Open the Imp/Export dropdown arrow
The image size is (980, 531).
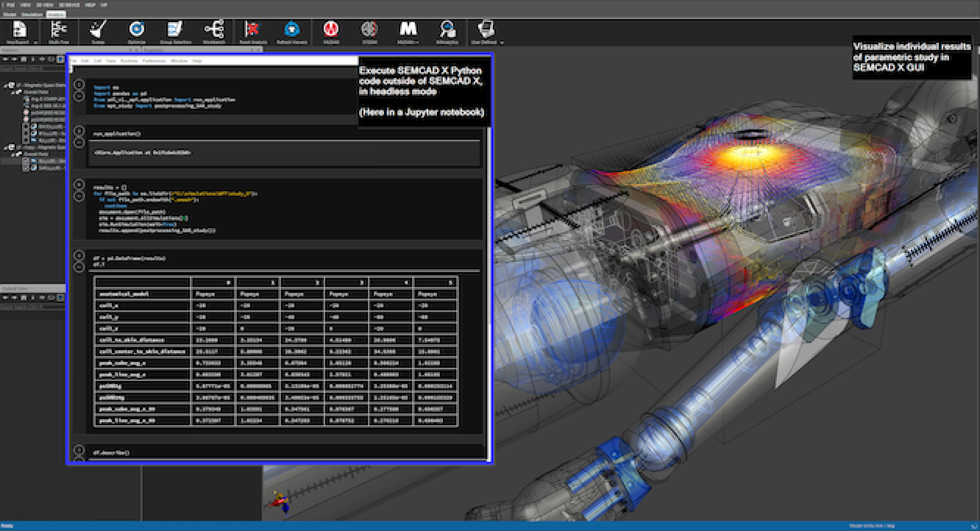coord(35,42)
